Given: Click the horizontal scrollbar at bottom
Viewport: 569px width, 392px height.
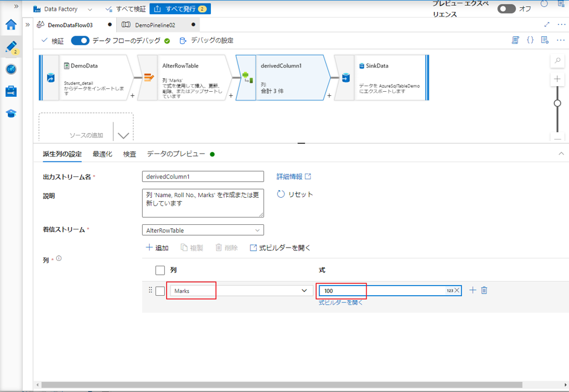Looking at the screenshot, I should coord(282,385).
